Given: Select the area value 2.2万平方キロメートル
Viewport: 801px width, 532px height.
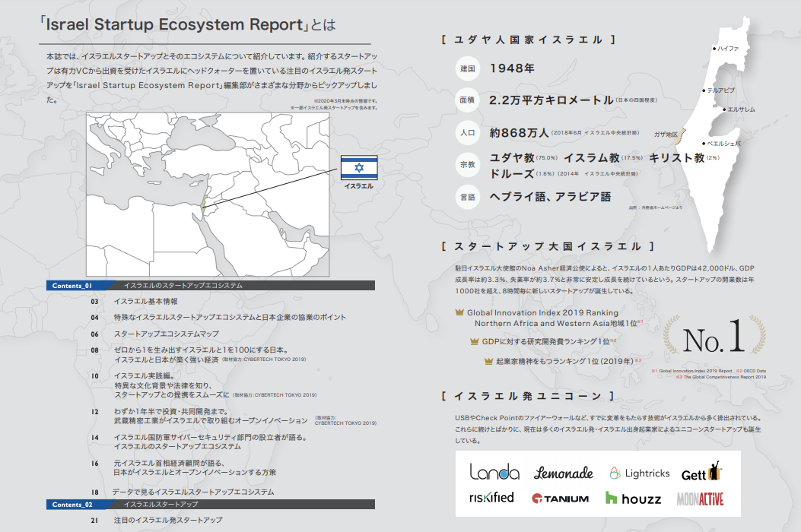Looking at the screenshot, I should [x=551, y=100].
